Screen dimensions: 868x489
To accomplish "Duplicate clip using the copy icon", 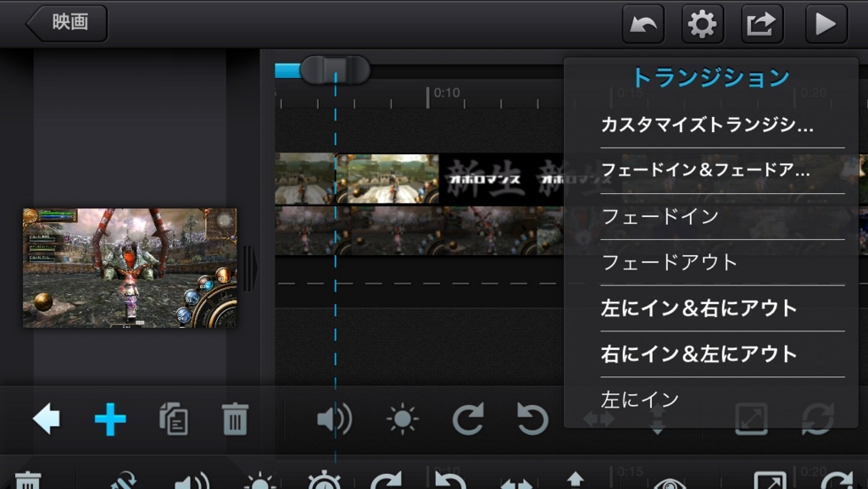I will (174, 419).
